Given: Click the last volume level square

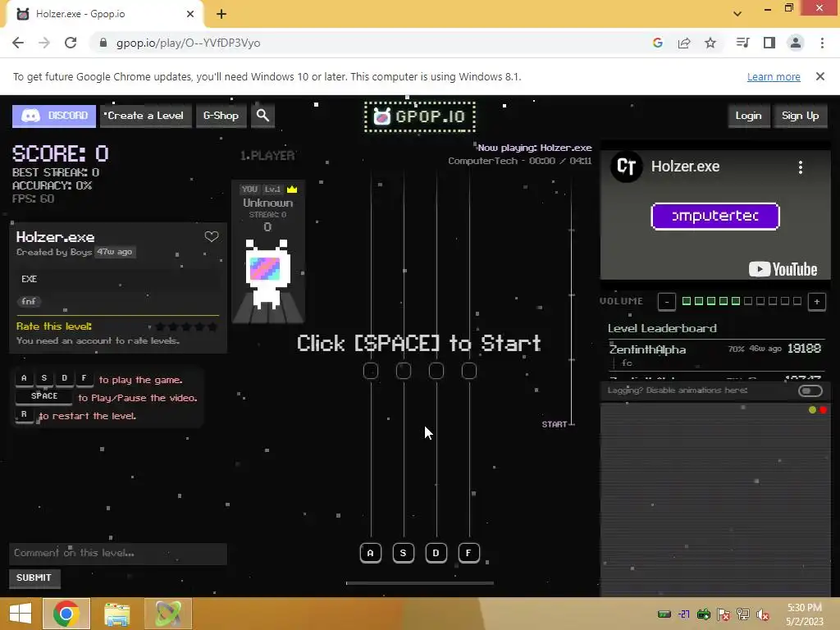Looking at the screenshot, I should (x=797, y=301).
